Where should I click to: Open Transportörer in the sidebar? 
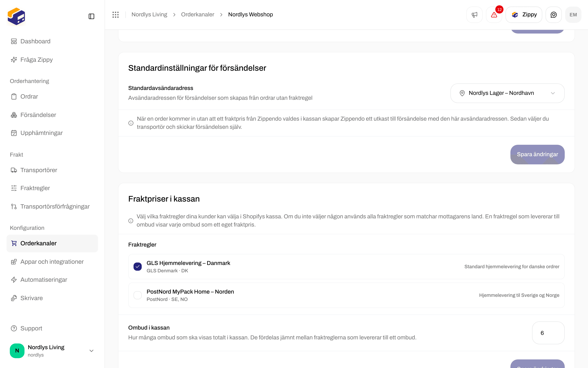click(x=52, y=170)
